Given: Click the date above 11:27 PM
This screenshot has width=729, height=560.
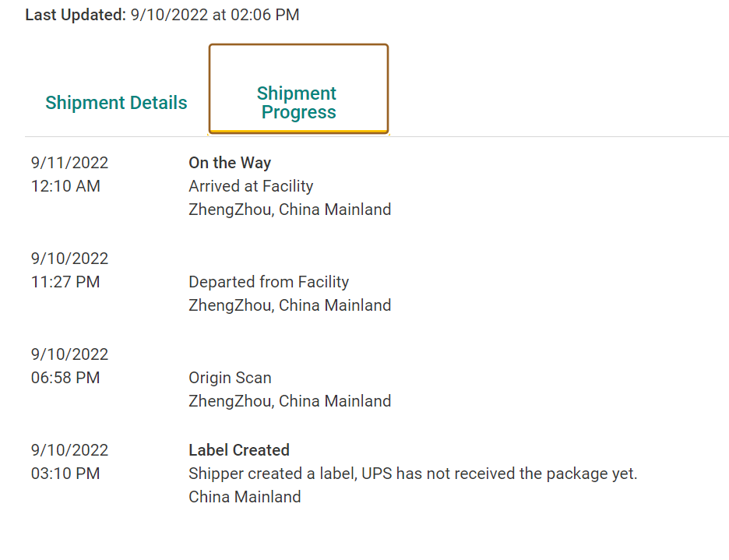Looking at the screenshot, I should pyautogui.click(x=70, y=259).
